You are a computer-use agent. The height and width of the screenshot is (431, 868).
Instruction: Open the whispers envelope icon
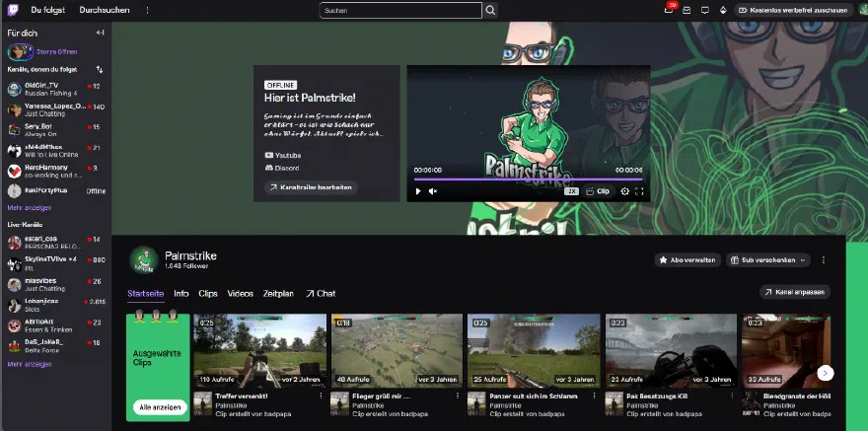tap(687, 10)
